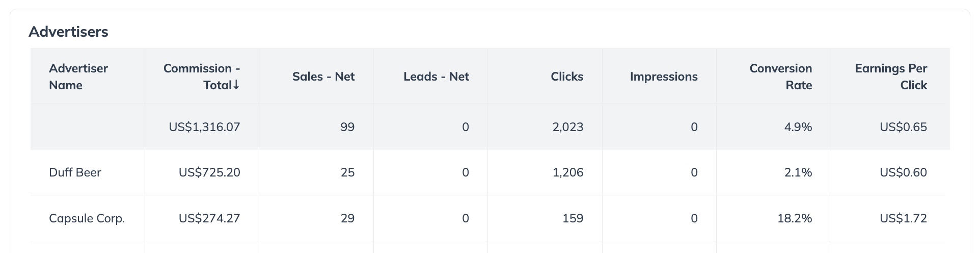Open the Capsule Corp. advertiser row
The height and width of the screenshot is (253, 980).
[87, 218]
